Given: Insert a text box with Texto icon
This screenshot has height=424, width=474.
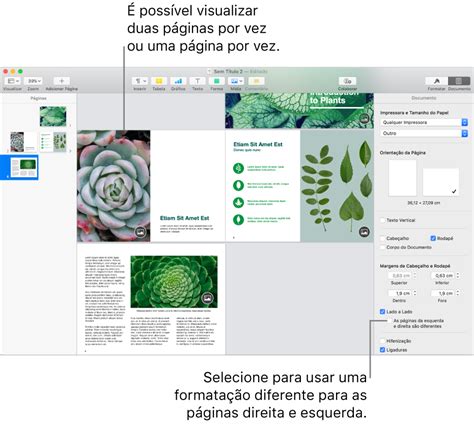Looking at the screenshot, I should (197, 81).
